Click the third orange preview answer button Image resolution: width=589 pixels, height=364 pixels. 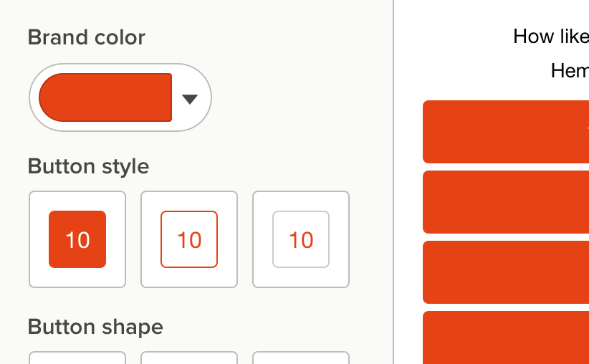coord(505,272)
